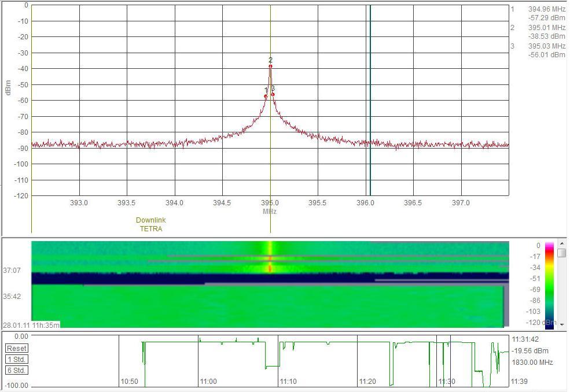This screenshot has width=570, height=392.
Task: Click marker 3 readout 395.03 MHz
Action: [x=547, y=46]
